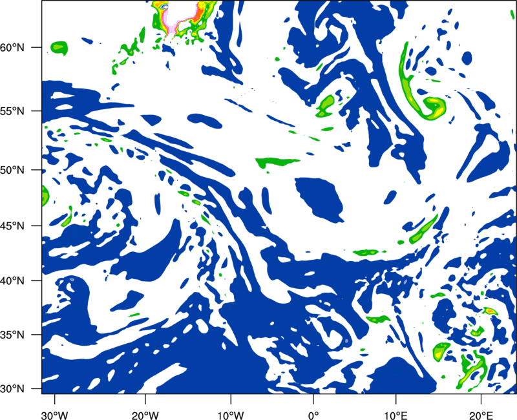This screenshot has height=420, width=517.
Task: Click the 35°N latitude label
Action: coord(12,335)
